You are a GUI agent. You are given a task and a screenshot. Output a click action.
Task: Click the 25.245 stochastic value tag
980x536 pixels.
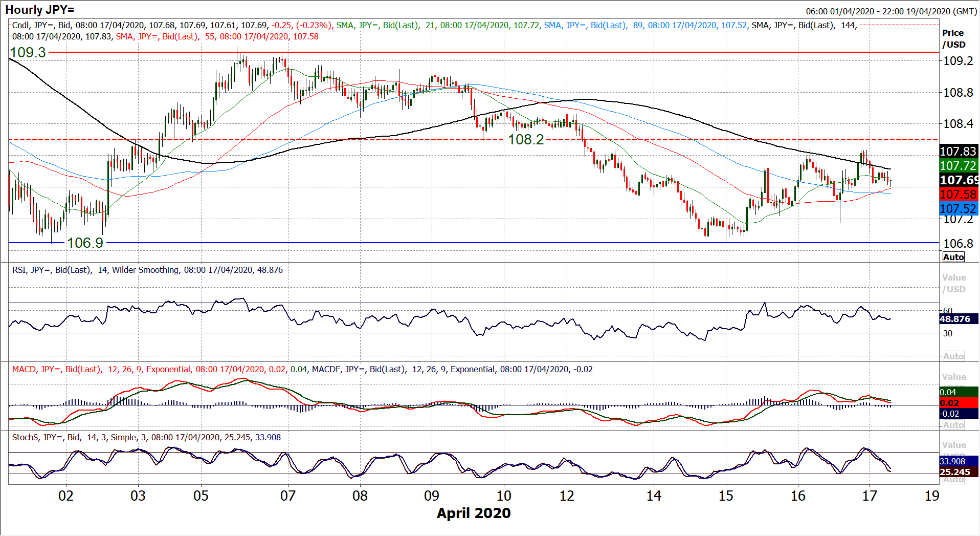[x=959, y=472]
